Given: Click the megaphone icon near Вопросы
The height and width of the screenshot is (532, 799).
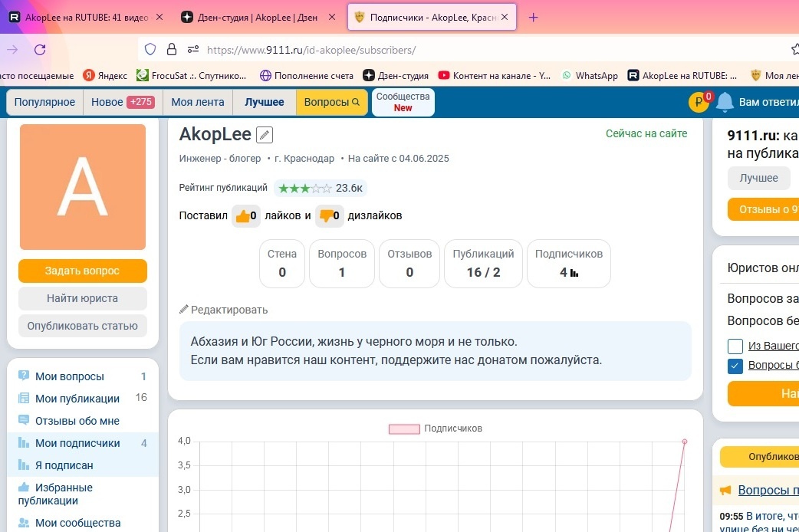Looking at the screenshot, I should tap(725, 490).
